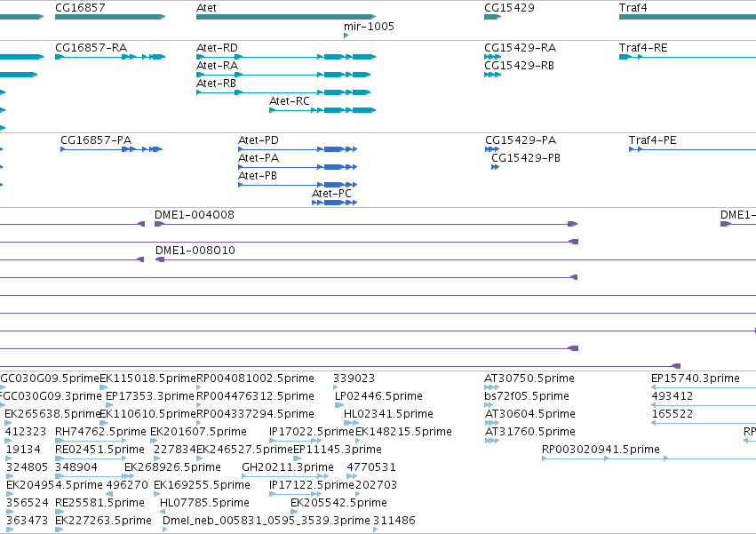The width and height of the screenshot is (756, 534).
Task: Click the 19134 feature label
Action: pyautogui.click(x=23, y=450)
